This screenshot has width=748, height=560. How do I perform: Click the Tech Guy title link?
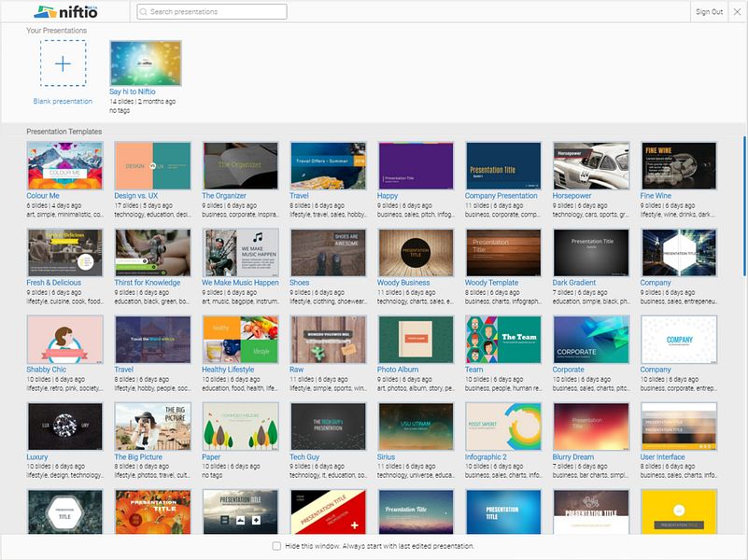(304, 457)
